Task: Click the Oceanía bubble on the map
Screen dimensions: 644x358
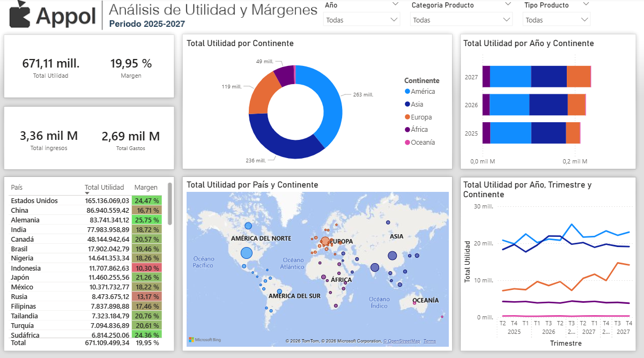Action: [x=414, y=303]
